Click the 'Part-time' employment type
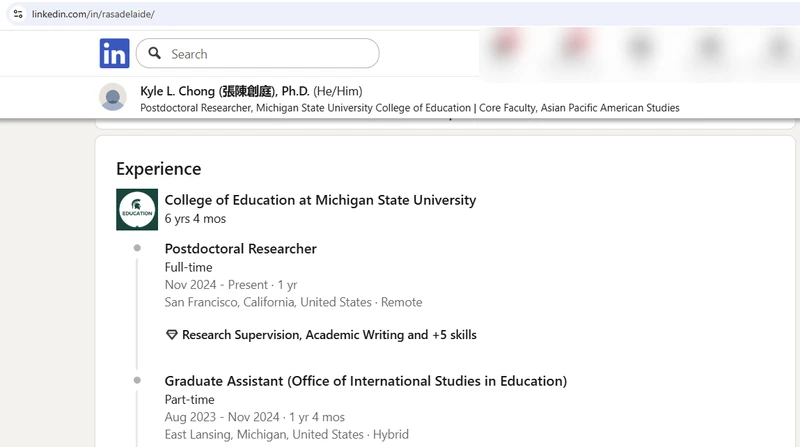 tap(189, 400)
